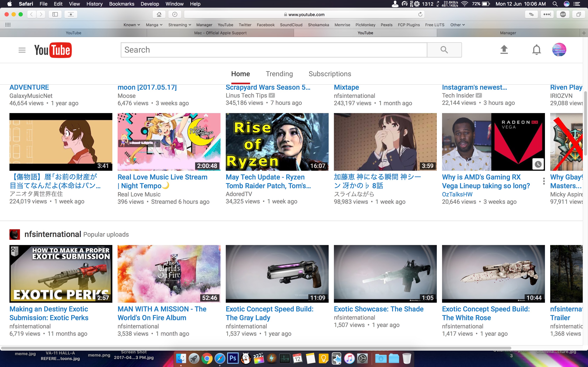The width and height of the screenshot is (588, 367).
Task: Open the notifications bell
Action: (537, 50)
